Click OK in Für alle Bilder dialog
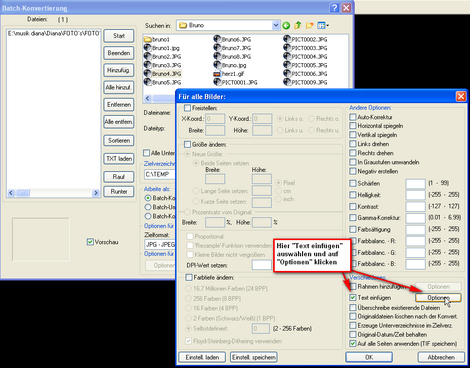The width and height of the screenshot is (470, 368). [x=369, y=357]
